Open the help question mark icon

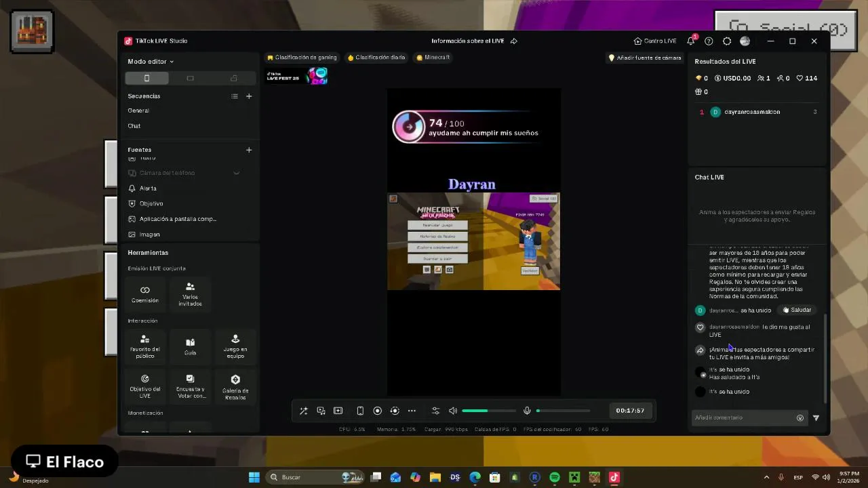coord(709,41)
